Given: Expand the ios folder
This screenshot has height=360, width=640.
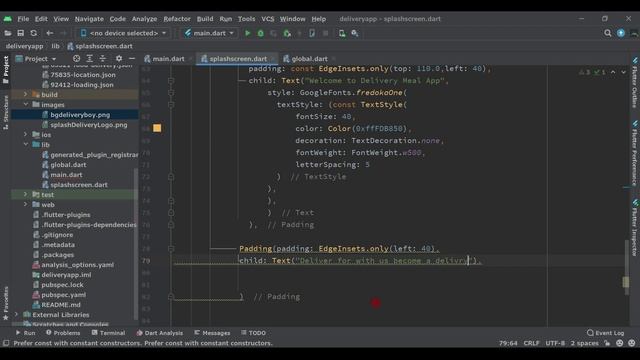Looking at the screenshot, I should 25,134.
